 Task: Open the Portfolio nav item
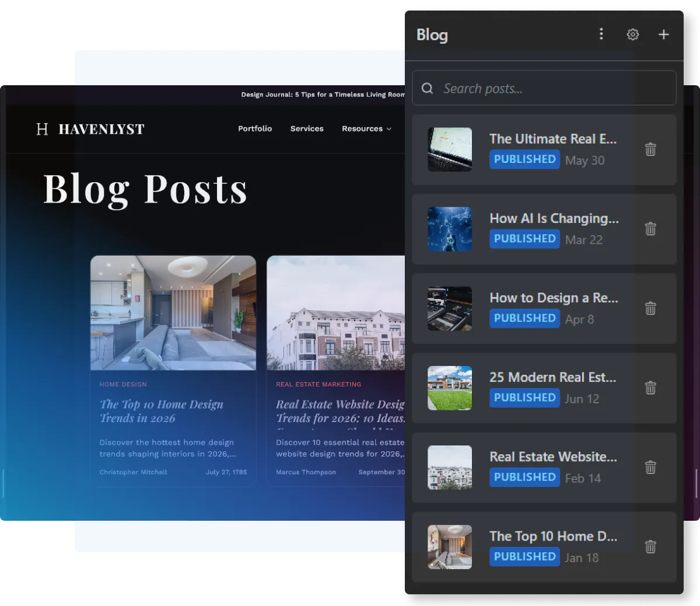pos(255,128)
